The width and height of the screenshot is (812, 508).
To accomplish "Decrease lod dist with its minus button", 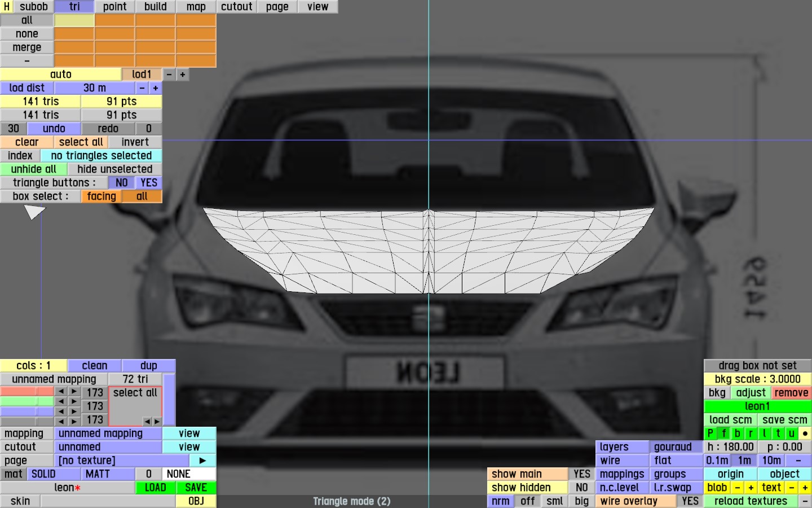I will (142, 88).
